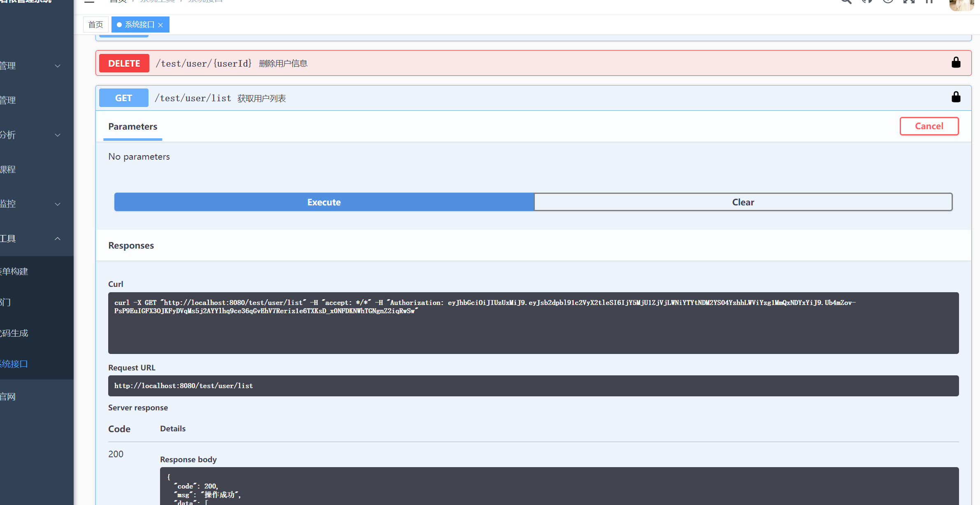Click the 系统接口 sidebar menu icon
Screen dimensions: 980x505
click(14, 363)
